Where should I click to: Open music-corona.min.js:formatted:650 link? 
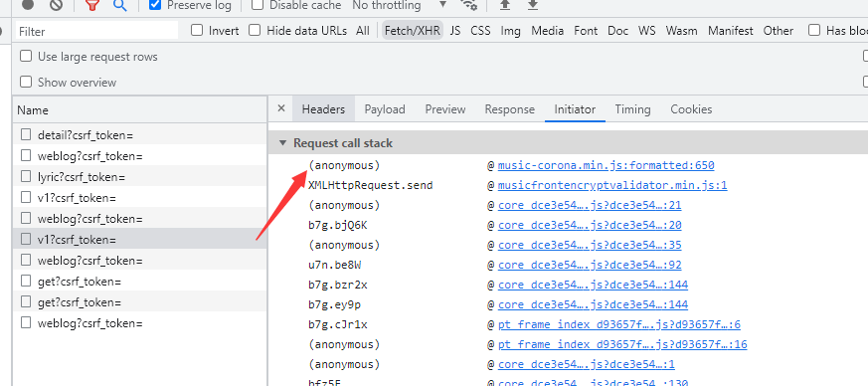click(x=606, y=165)
